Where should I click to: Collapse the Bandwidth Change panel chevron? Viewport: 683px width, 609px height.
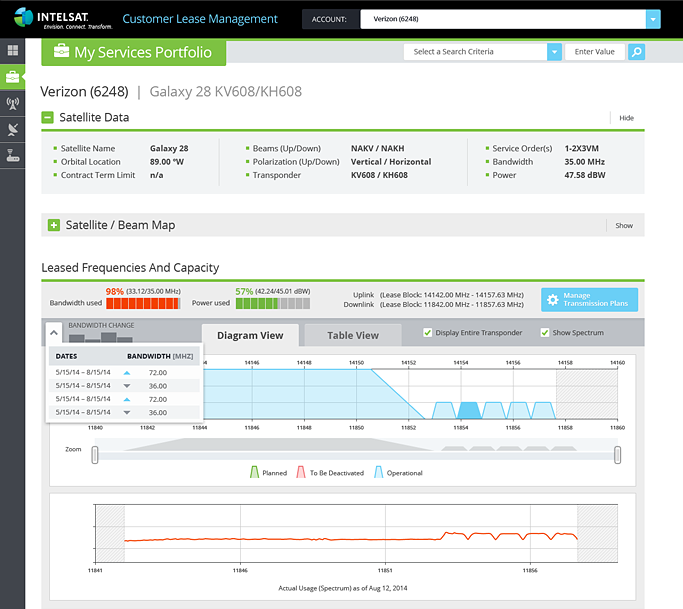pyautogui.click(x=54, y=333)
